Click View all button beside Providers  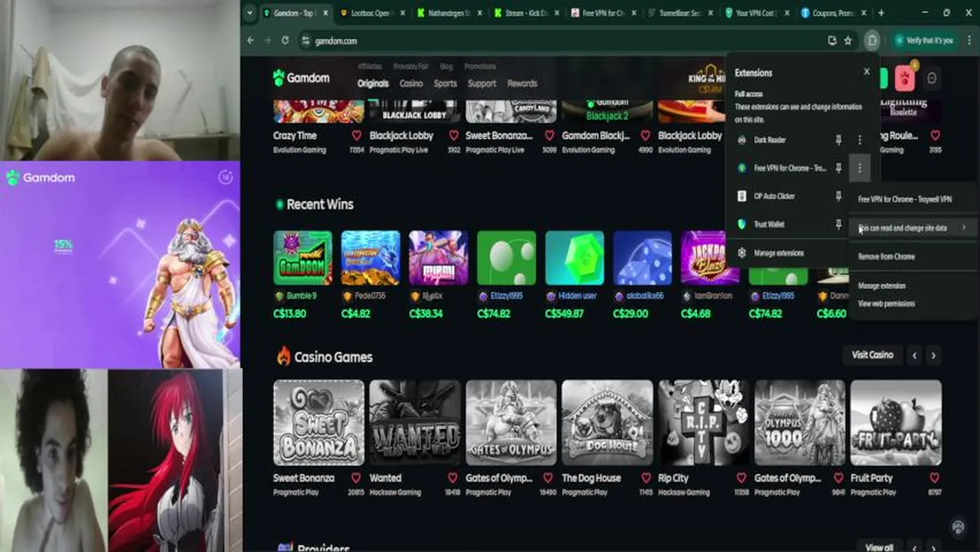pyautogui.click(x=879, y=547)
